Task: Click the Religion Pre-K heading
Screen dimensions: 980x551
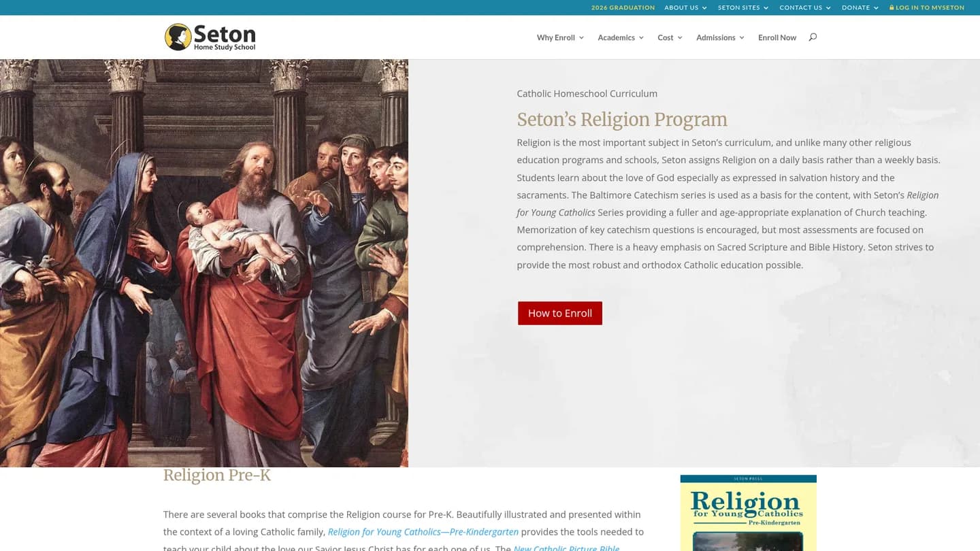Action: point(217,475)
